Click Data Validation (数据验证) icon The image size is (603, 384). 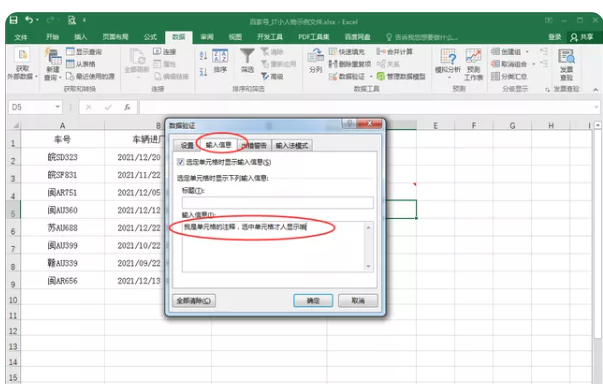point(333,76)
